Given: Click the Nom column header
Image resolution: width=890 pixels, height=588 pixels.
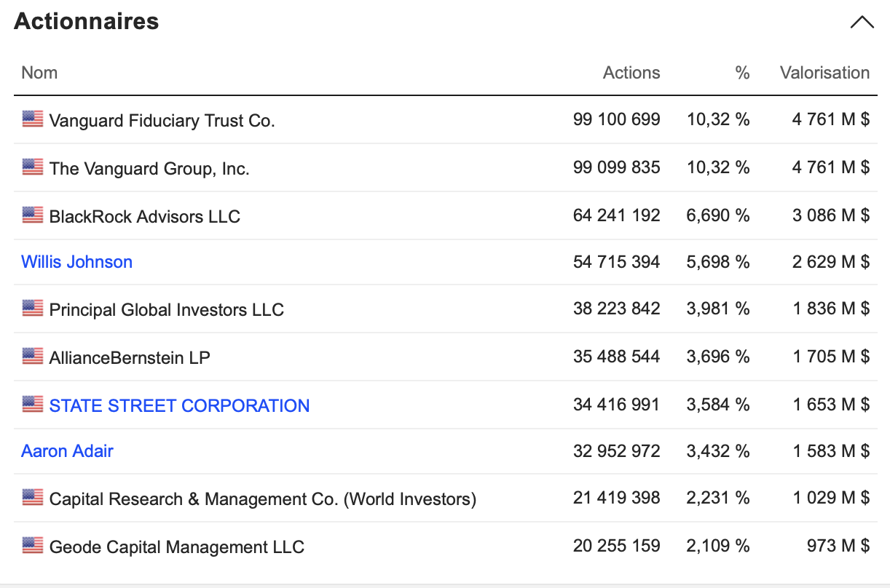Looking at the screenshot, I should pyautogui.click(x=39, y=73).
